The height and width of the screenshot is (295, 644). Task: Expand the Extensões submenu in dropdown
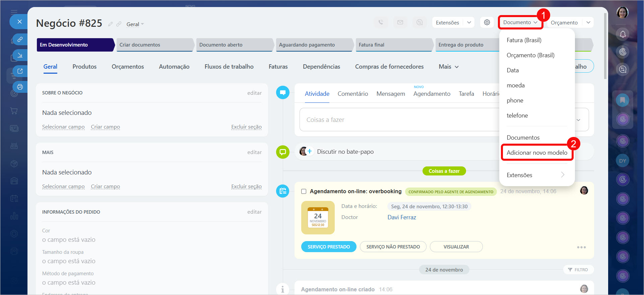click(536, 175)
